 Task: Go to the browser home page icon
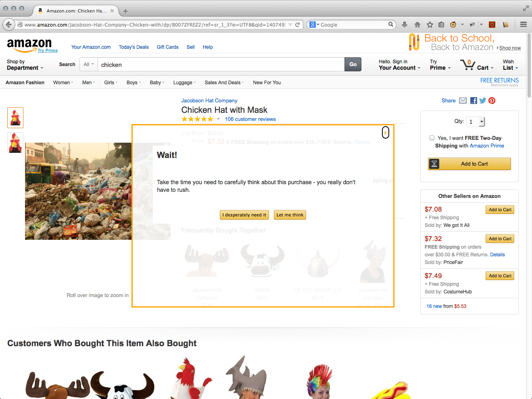417,25
